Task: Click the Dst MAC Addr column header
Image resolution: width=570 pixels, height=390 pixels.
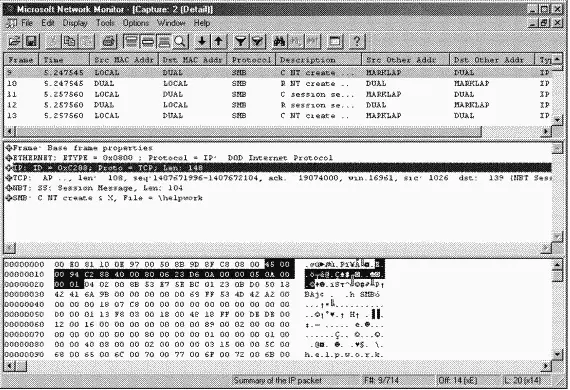Action: (193, 60)
